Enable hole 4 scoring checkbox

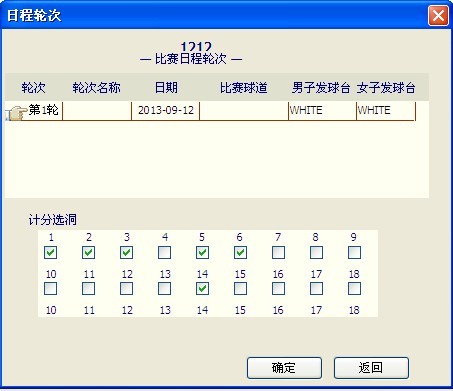click(164, 252)
